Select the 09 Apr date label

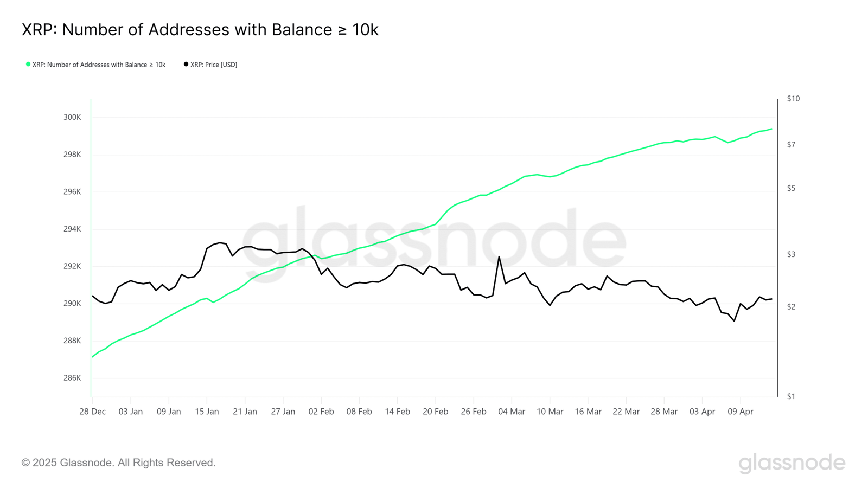[x=740, y=412]
